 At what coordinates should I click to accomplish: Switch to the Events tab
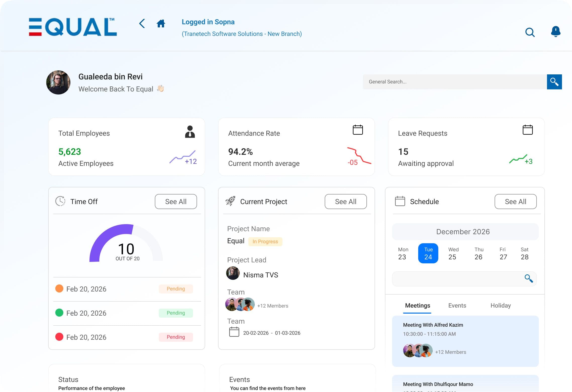(x=457, y=306)
